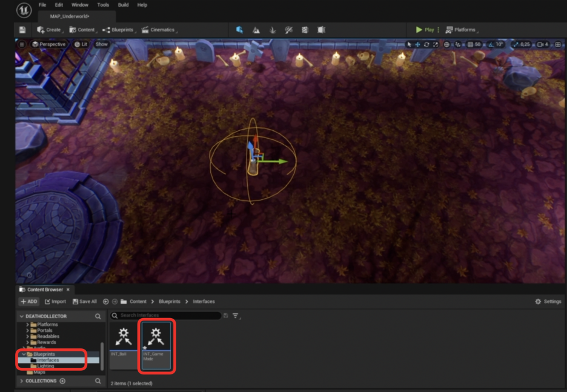This screenshot has width=567, height=392.
Task: Open the Cinematics dropdown in toolbar
Action: coord(159,30)
